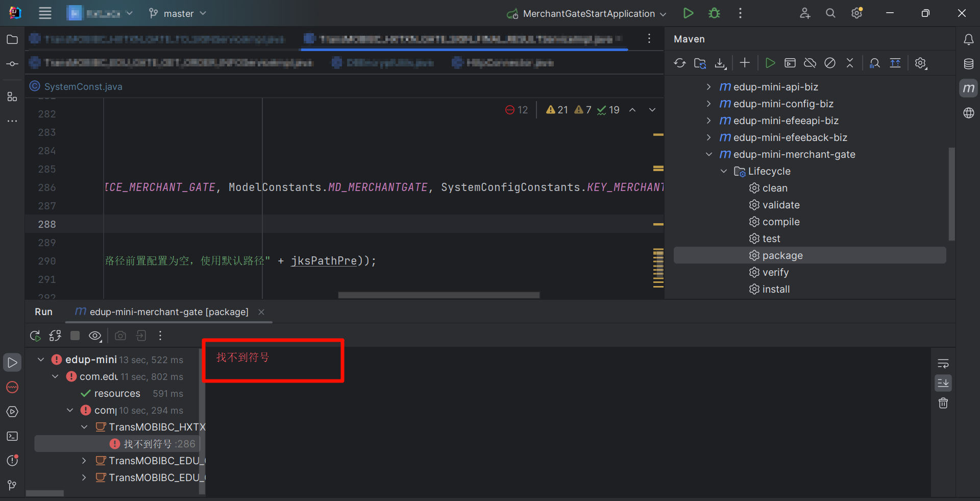The width and height of the screenshot is (980, 501).
Task: Open the Git tool window
Action: tap(12, 485)
